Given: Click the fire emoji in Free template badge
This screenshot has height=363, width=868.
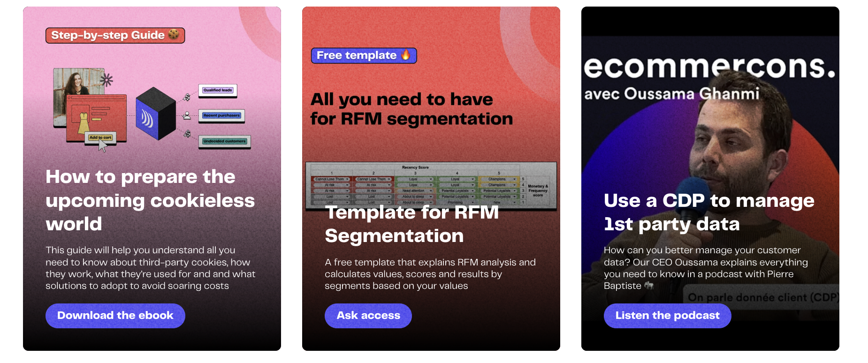Looking at the screenshot, I should point(405,54).
